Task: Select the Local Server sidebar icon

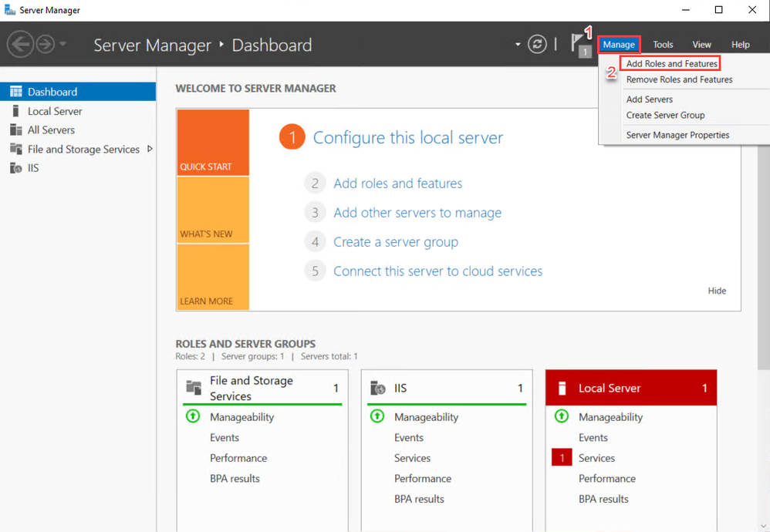Action: pyautogui.click(x=15, y=111)
